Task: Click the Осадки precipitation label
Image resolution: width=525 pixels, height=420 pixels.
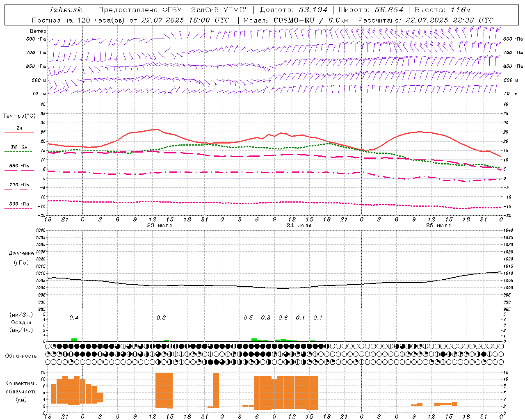Action: [x=21, y=322]
